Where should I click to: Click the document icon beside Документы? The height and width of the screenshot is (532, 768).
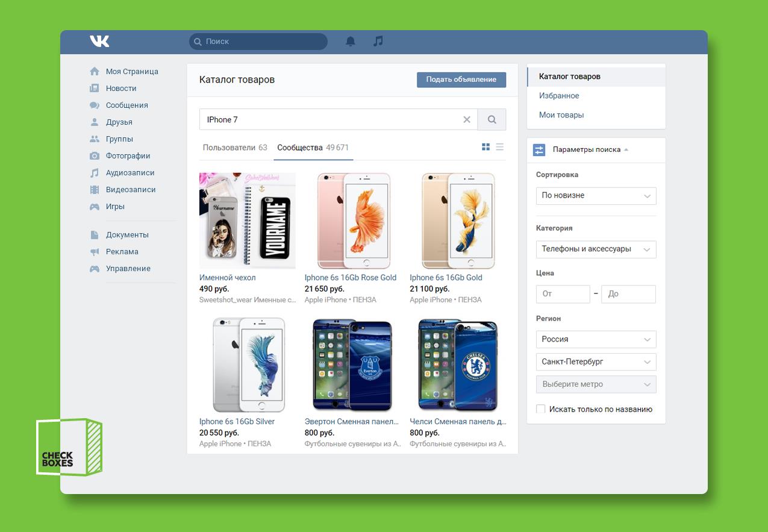(x=95, y=234)
